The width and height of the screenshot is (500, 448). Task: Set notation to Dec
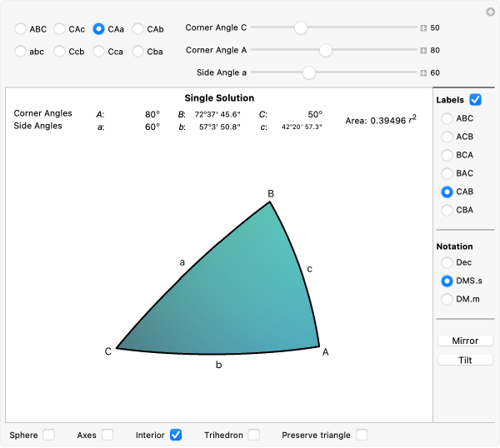pyautogui.click(x=447, y=262)
